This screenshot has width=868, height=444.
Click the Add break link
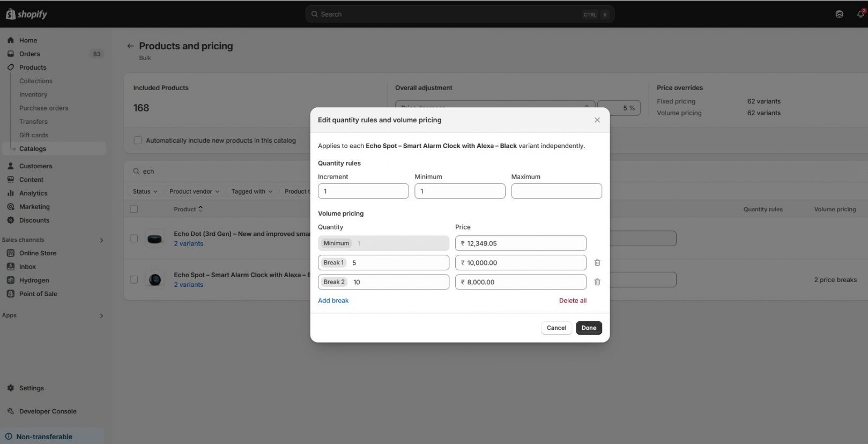click(x=333, y=301)
